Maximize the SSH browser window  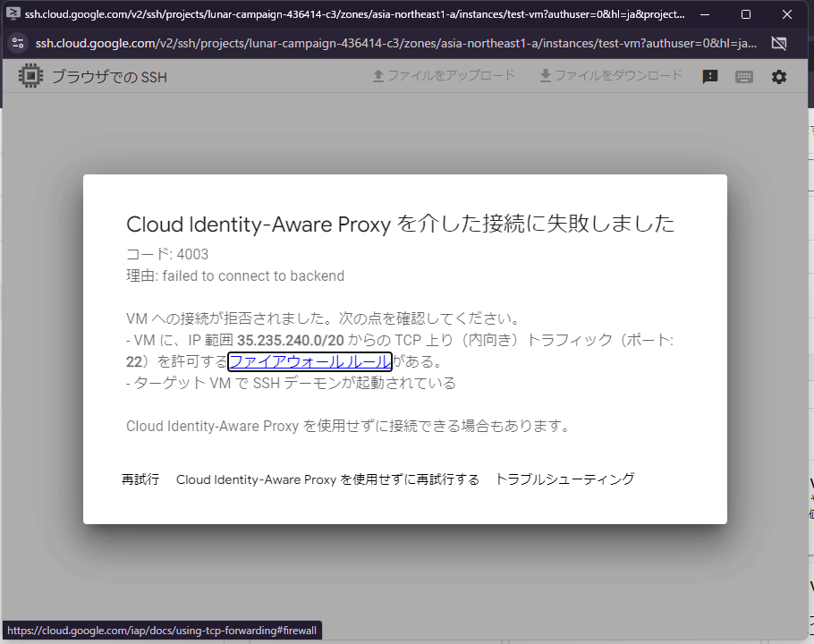(745, 14)
